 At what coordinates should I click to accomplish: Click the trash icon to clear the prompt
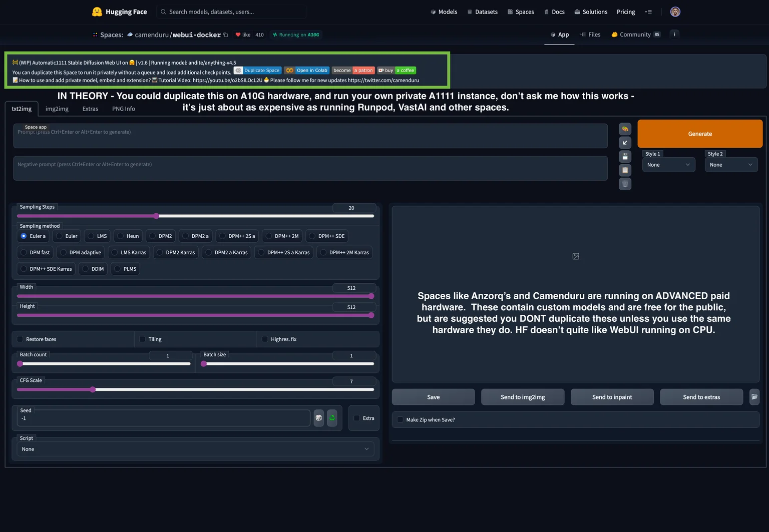[625, 184]
